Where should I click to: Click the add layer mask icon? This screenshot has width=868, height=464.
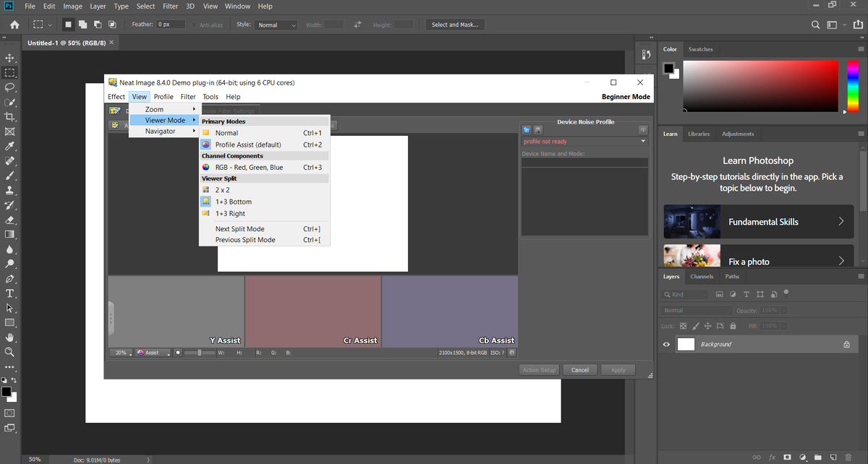coord(787,457)
